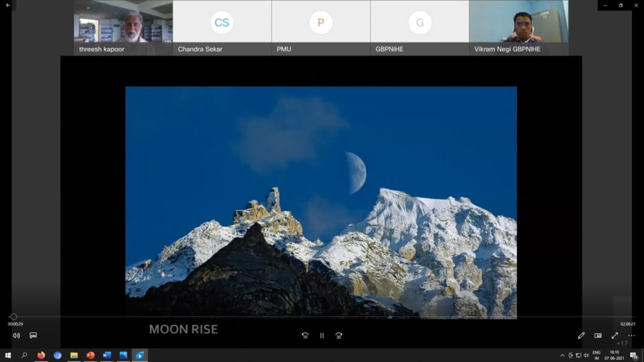Pause the video playback
Screen dimensions: 644x362
322,336
